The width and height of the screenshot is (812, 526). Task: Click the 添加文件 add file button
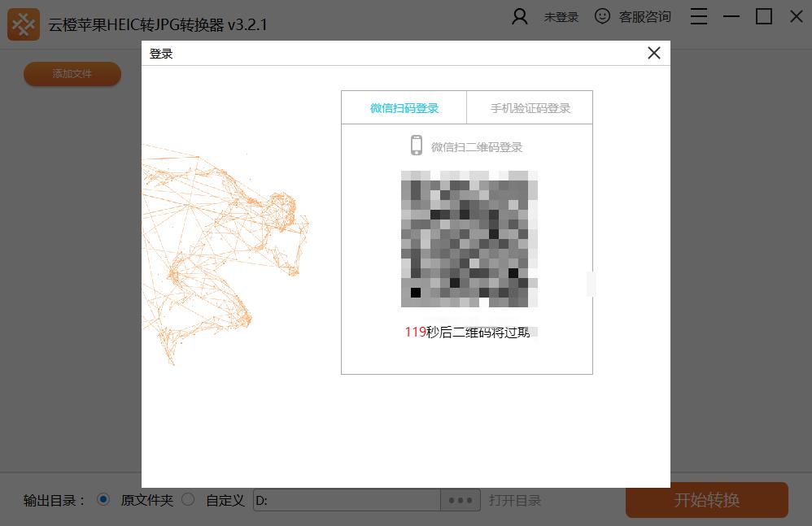(72, 74)
